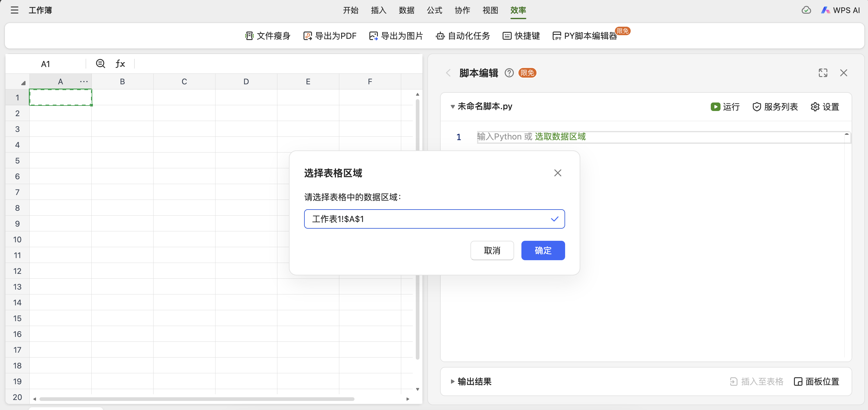Viewport: 868px width, 410px height.
Task: Click 导出为PDF export icon
Action: (x=307, y=36)
